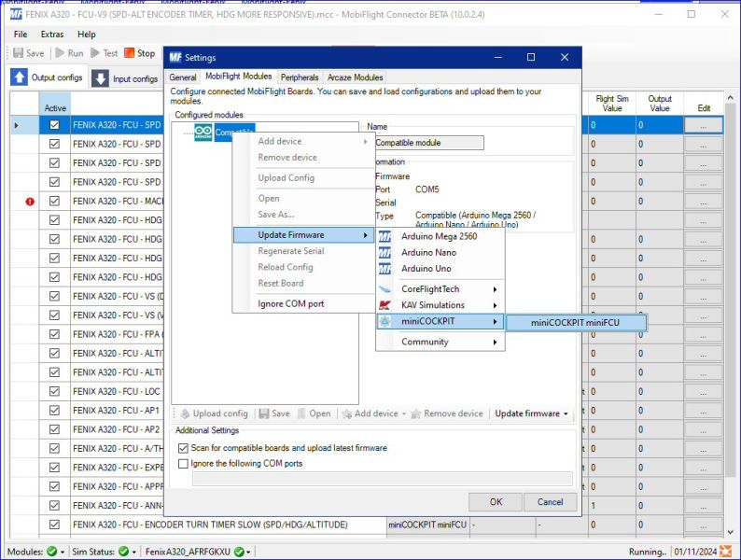
Task: Choose miniCOCKPIT miniFCU firmware option
Action: [x=576, y=323]
